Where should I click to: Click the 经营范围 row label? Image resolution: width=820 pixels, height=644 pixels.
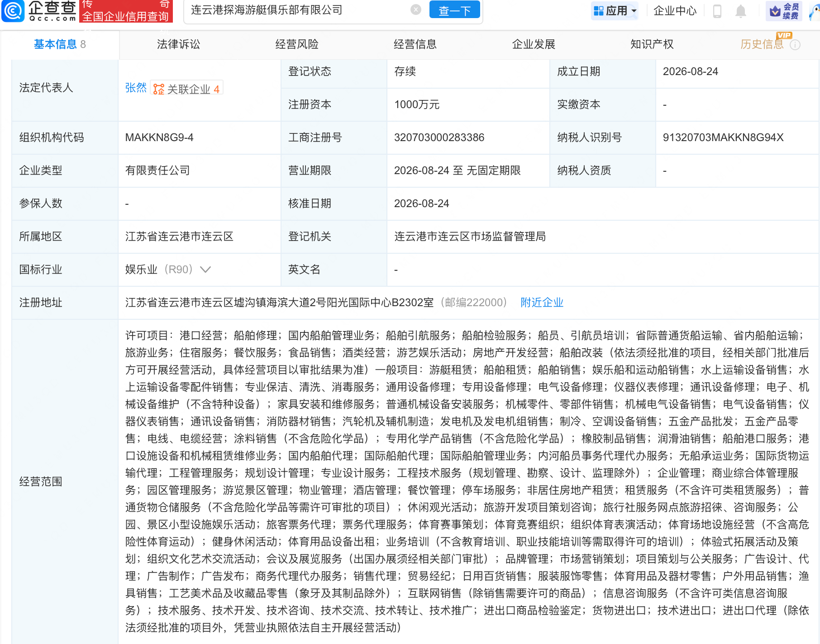(41, 482)
